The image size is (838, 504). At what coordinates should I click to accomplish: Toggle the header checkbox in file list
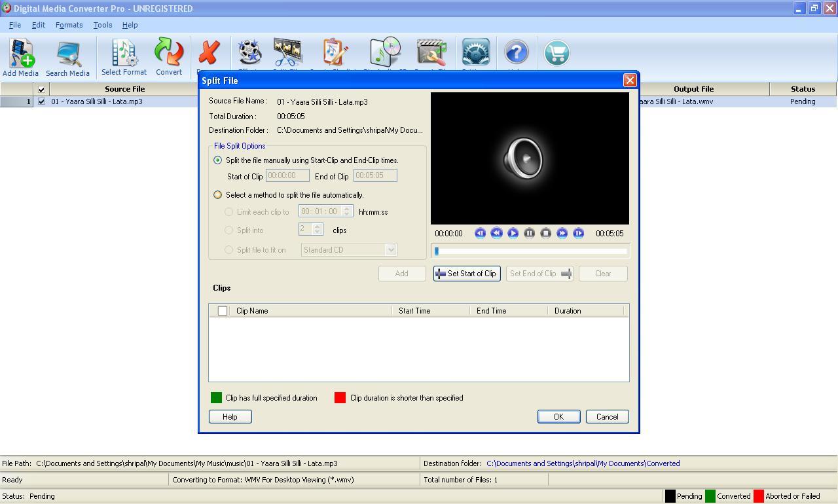tap(41, 89)
